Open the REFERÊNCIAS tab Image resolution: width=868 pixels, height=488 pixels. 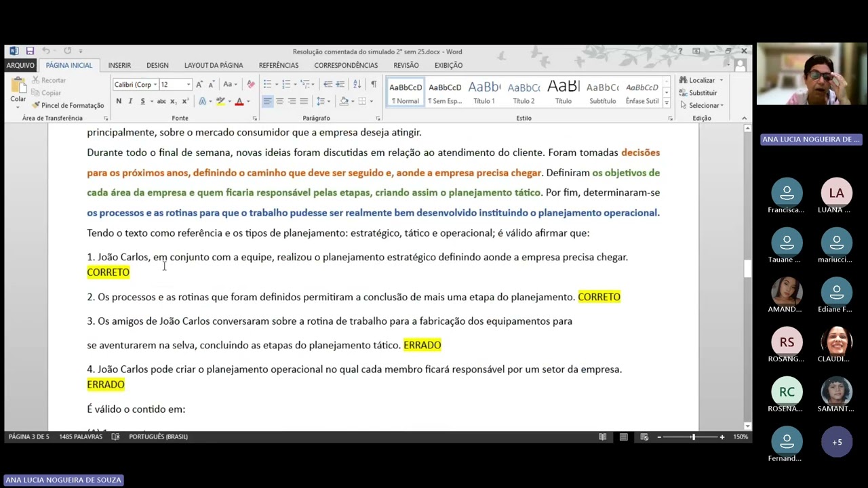(x=279, y=66)
